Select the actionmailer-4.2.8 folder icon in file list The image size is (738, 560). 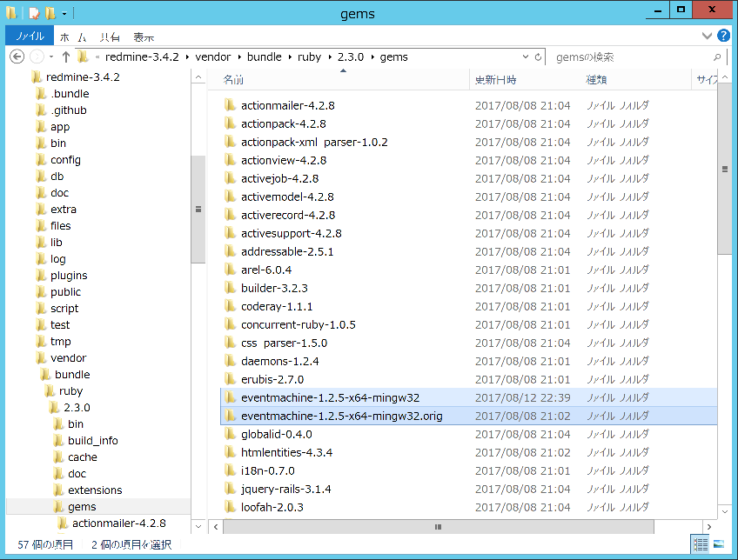pyautogui.click(x=230, y=105)
